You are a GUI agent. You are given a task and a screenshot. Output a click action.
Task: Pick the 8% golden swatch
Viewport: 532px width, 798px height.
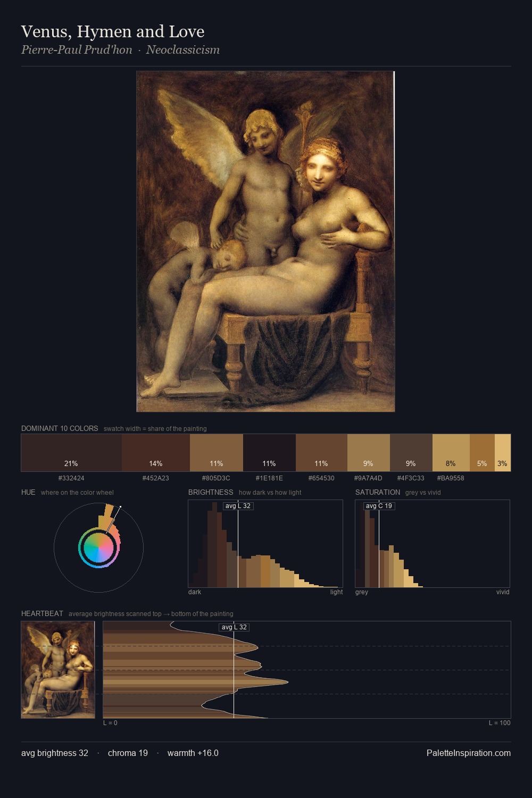coord(451,453)
